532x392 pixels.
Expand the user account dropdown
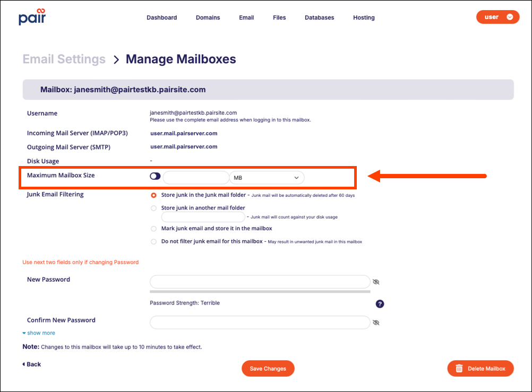(x=497, y=17)
